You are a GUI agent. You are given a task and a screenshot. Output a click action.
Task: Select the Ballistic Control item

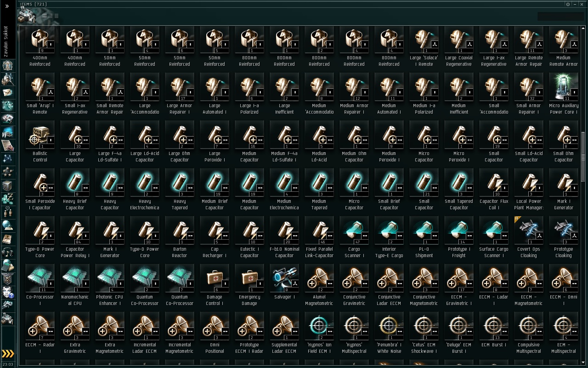tap(40, 142)
